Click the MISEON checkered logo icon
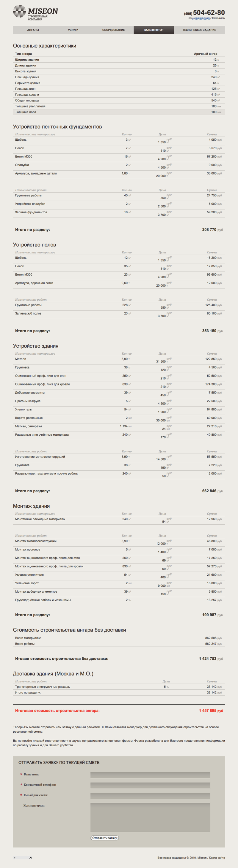The height and width of the screenshot is (868, 238). [x=19, y=11]
